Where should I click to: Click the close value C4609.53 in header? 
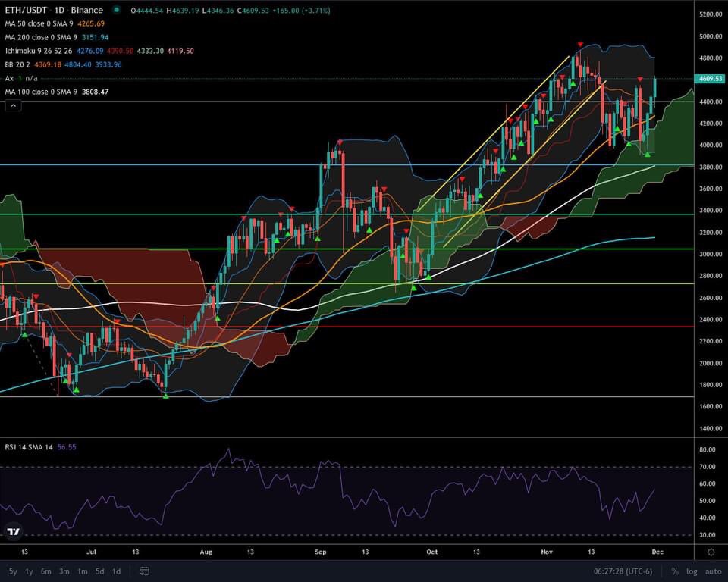point(253,10)
